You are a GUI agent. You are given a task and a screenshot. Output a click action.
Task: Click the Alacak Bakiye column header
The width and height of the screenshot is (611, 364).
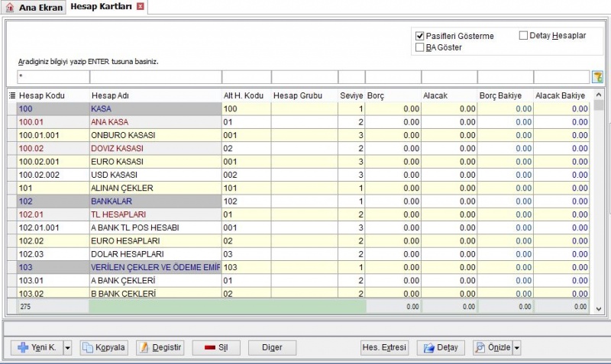coord(561,95)
